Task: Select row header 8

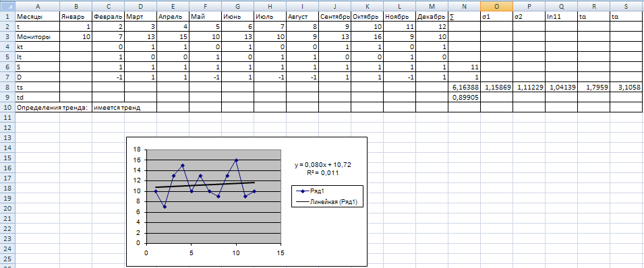Action: pos(7,87)
